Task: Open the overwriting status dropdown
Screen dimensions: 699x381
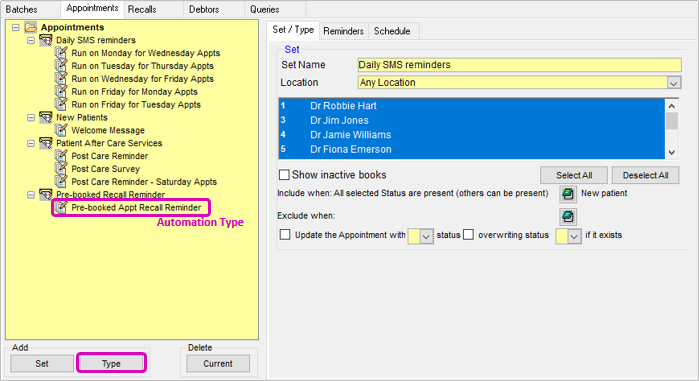Action: [x=574, y=236]
